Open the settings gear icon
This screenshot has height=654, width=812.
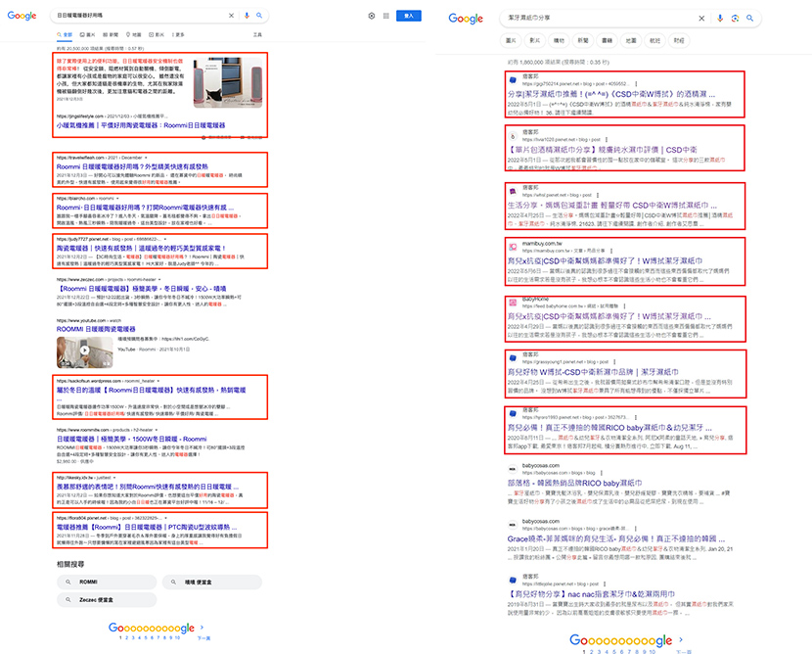click(x=372, y=17)
